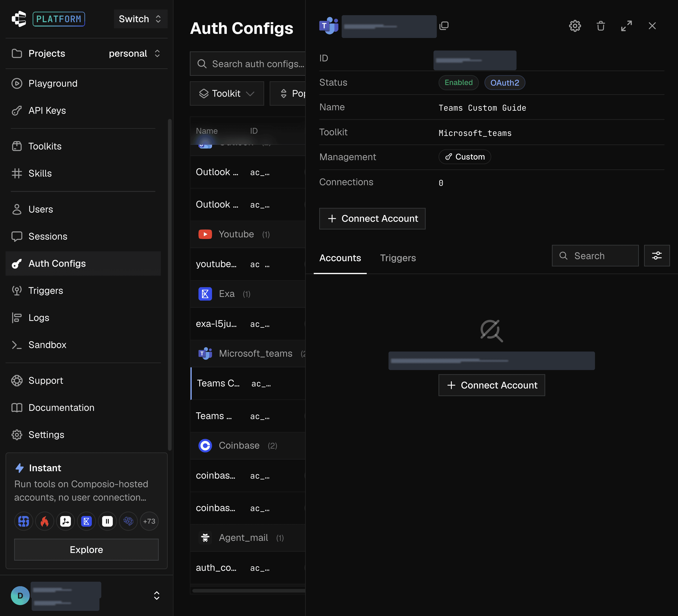
Task: Click the Explore button in the Instant card
Action: tap(86, 550)
